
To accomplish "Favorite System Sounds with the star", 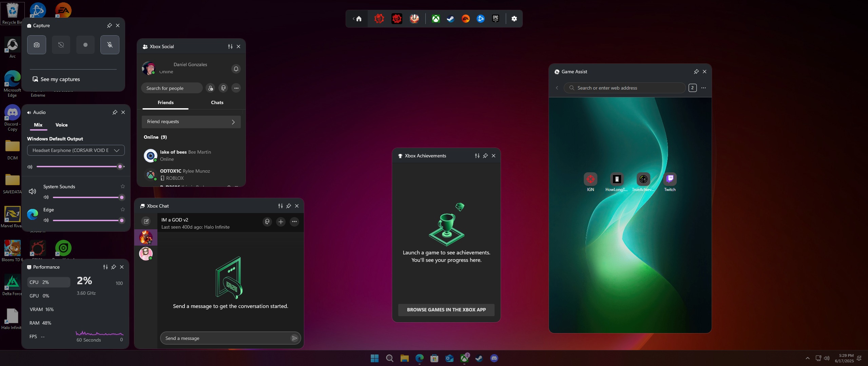I will (x=123, y=187).
